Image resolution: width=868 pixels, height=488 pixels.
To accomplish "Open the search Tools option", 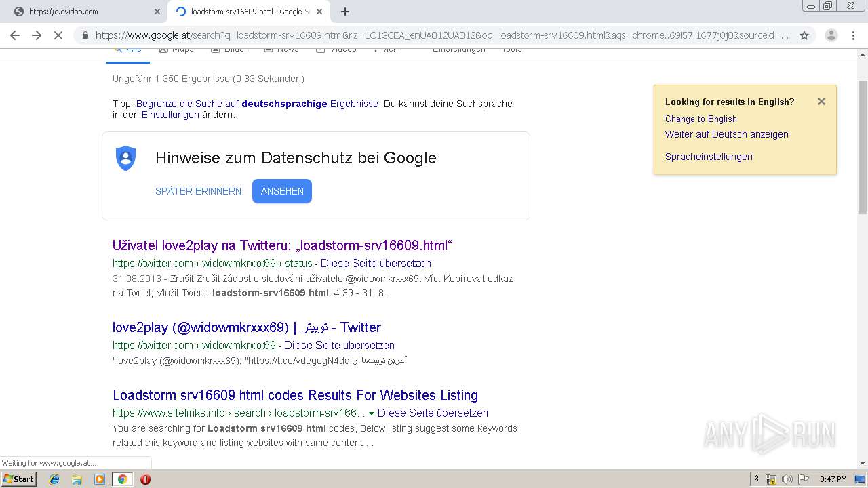I will 512,49.
